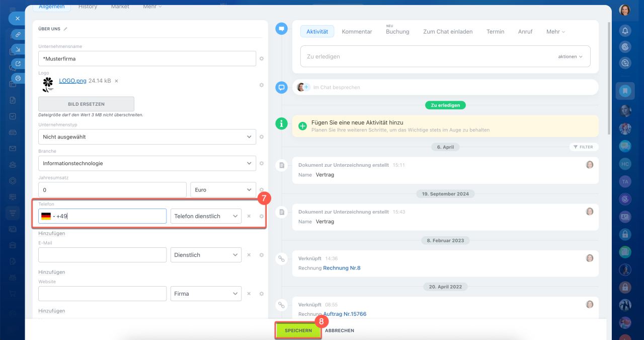Open notifications bell in right sidebar

click(625, 31)
